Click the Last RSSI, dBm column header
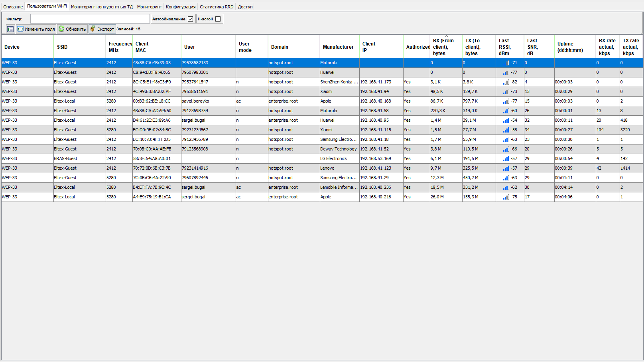 pyautogui.click(x=510, y=47)
